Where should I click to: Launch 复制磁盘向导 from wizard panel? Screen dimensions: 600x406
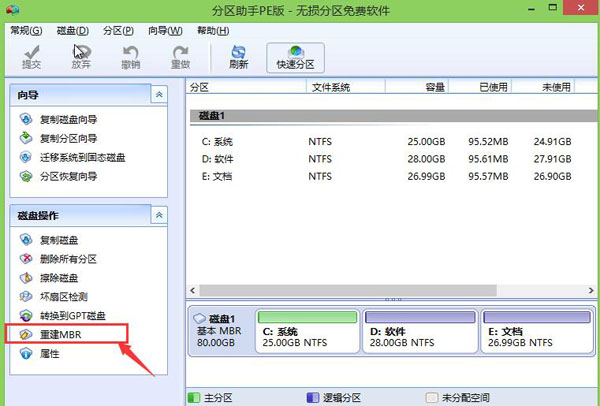click(x=59, y=119)
